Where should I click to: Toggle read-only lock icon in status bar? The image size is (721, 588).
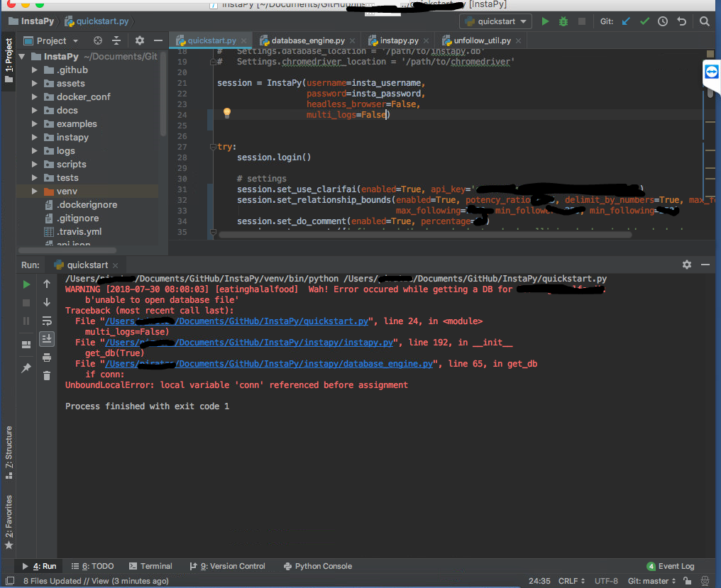tap(688, 581)
